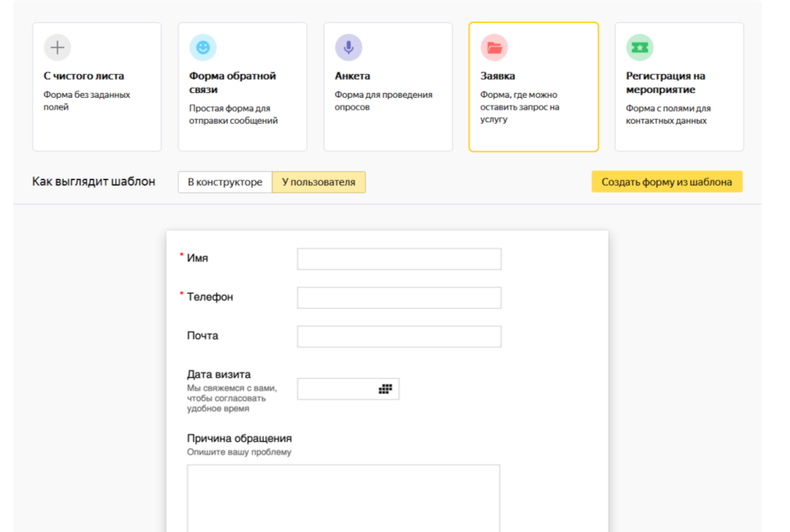
Task: Click the 'Почта' field label
Action: click(x=202, y=335)
